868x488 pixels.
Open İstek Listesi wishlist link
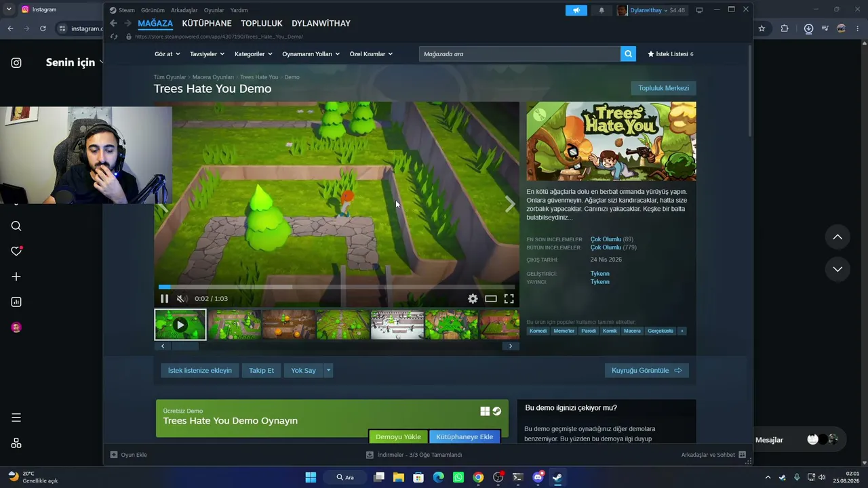click(670, 54)
